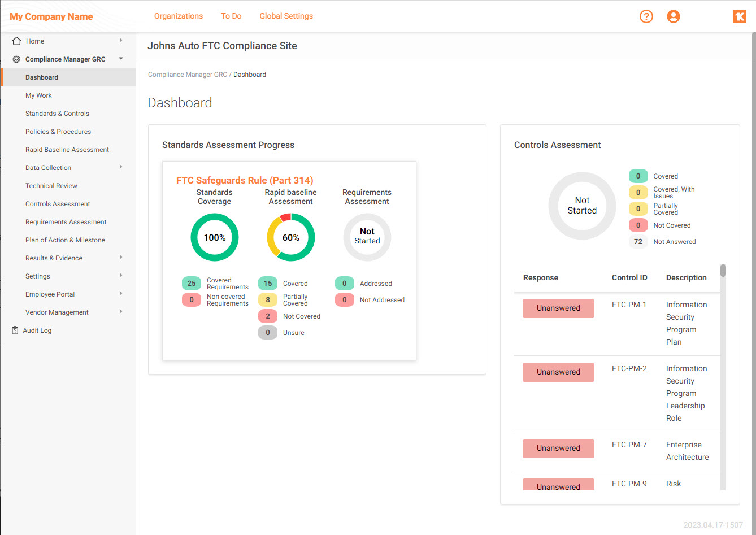Click the user account profile icon

click(673, 16)
